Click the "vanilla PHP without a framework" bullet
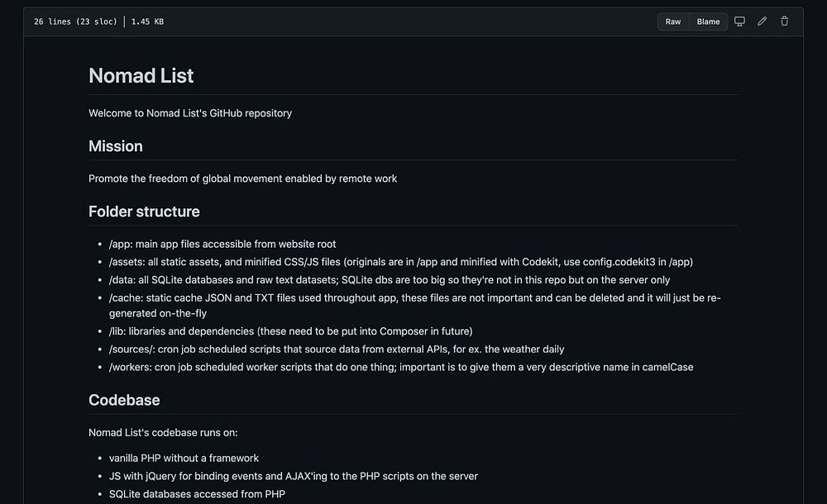827x504 pixels. (184, 458)
